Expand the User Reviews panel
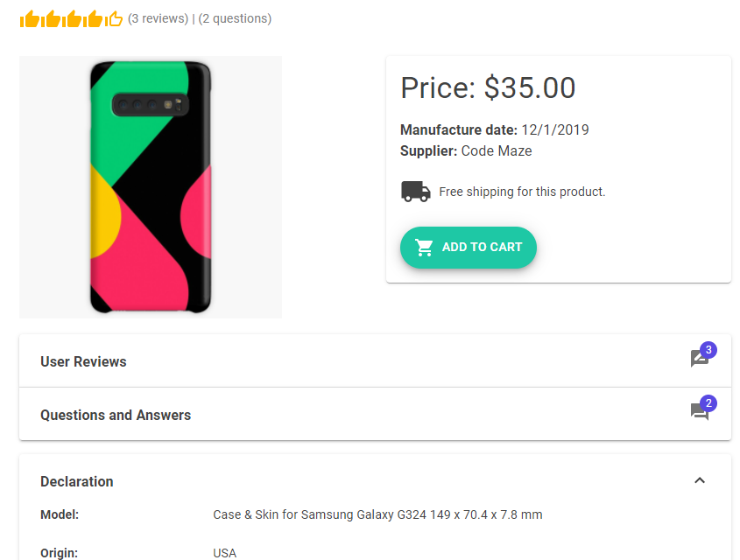This screenshot has height=560, width=740. coord(83,361)
